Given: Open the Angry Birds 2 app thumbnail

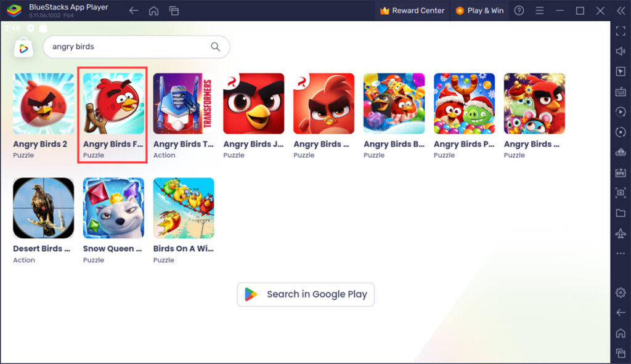Looking at the screenshot, I should click(44, 103).
